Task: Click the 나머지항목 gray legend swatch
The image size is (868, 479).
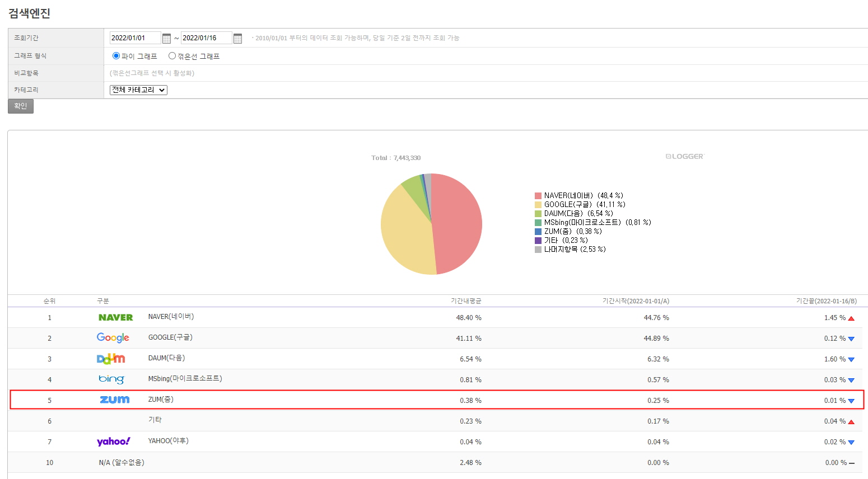Action: pos(538,250)
